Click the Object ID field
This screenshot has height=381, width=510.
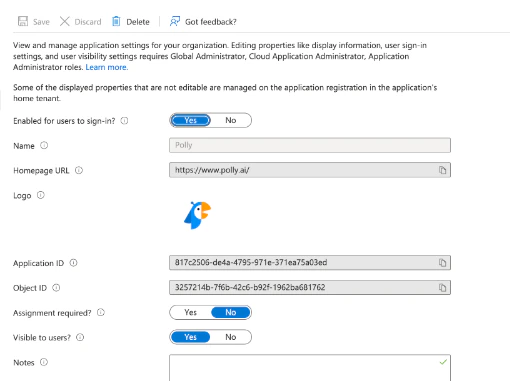pyautogui.click(x=310, y=287)
